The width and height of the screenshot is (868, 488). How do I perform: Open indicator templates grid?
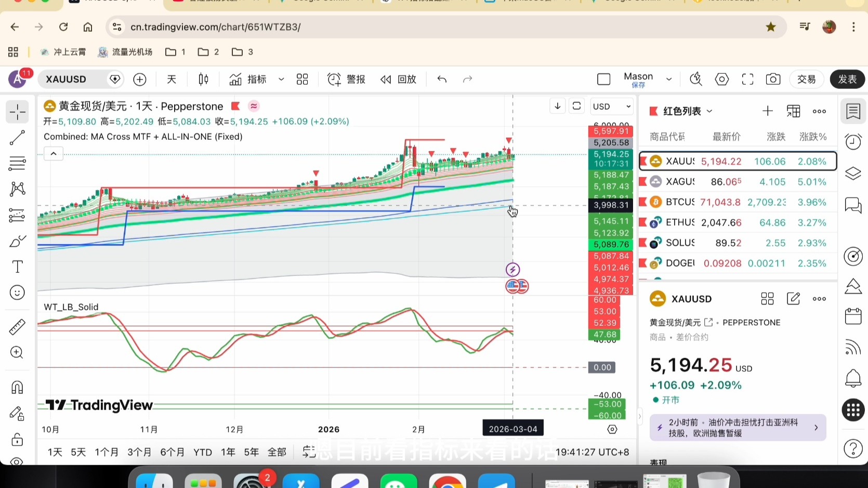[x=302, y=80]
